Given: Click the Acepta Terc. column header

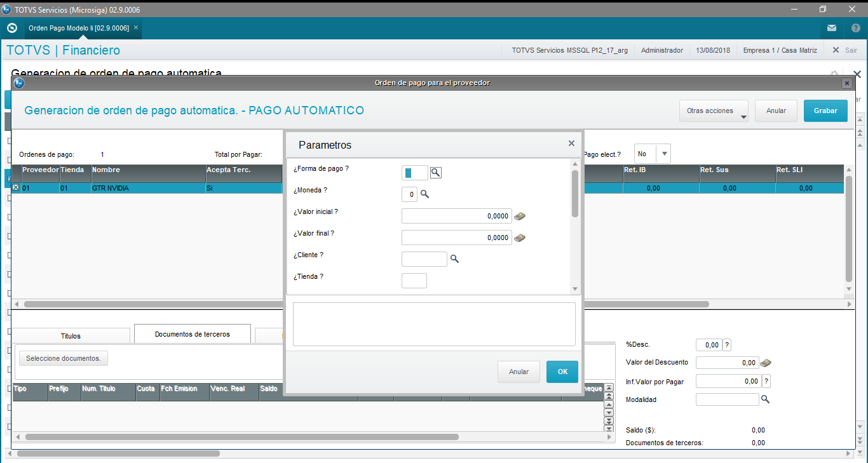Looking at the screenshot, I should tap(243, 174).
